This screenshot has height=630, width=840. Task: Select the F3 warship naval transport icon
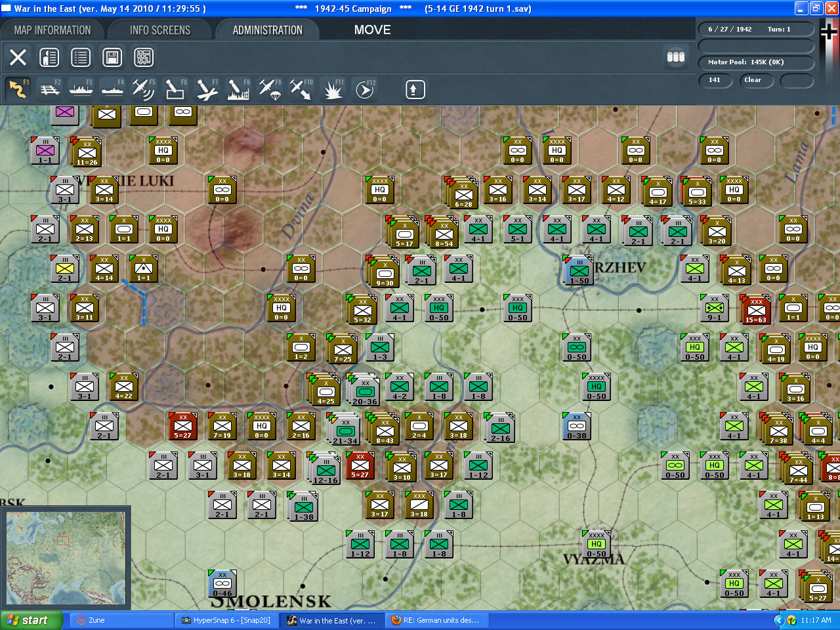point(81,89)
